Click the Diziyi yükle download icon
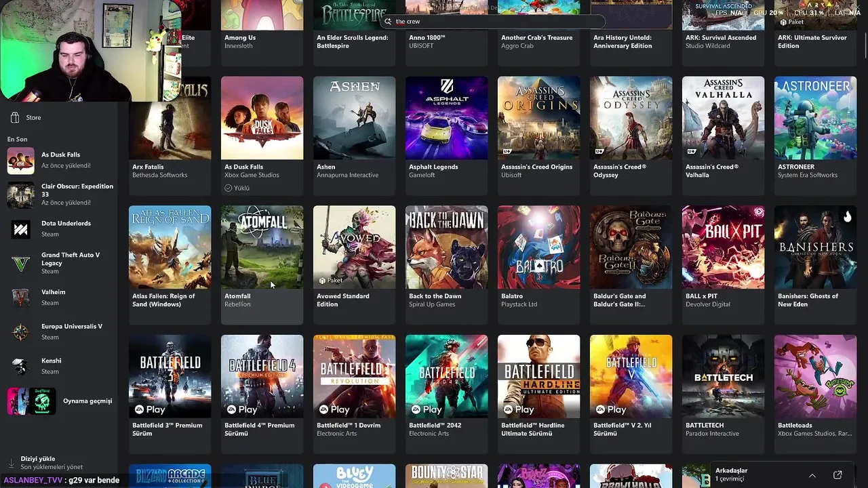The image size is (868, 488). [x=11, y=463]
